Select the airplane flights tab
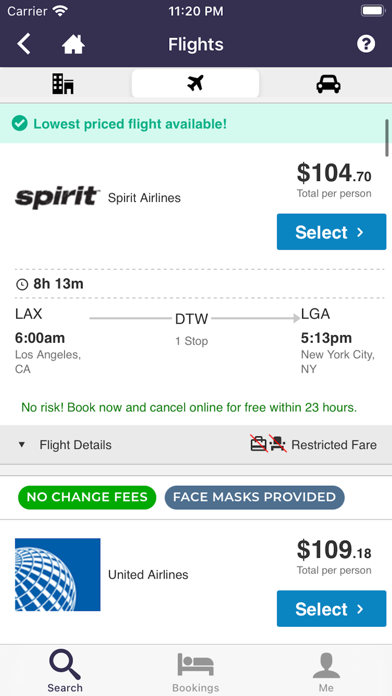Screen dimensions: 392x696 pyautogui.click(x=195, y=83)
